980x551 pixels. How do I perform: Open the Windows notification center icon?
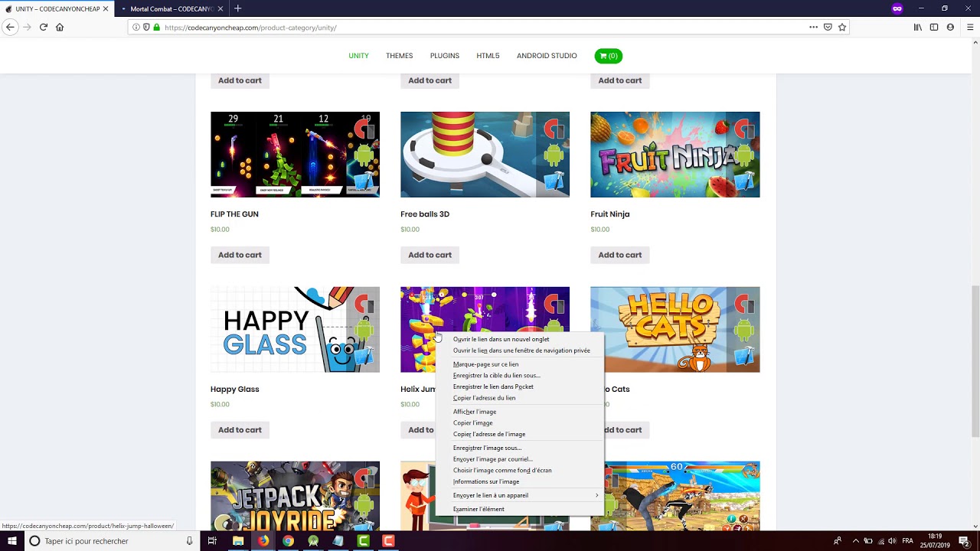point(965,541)
